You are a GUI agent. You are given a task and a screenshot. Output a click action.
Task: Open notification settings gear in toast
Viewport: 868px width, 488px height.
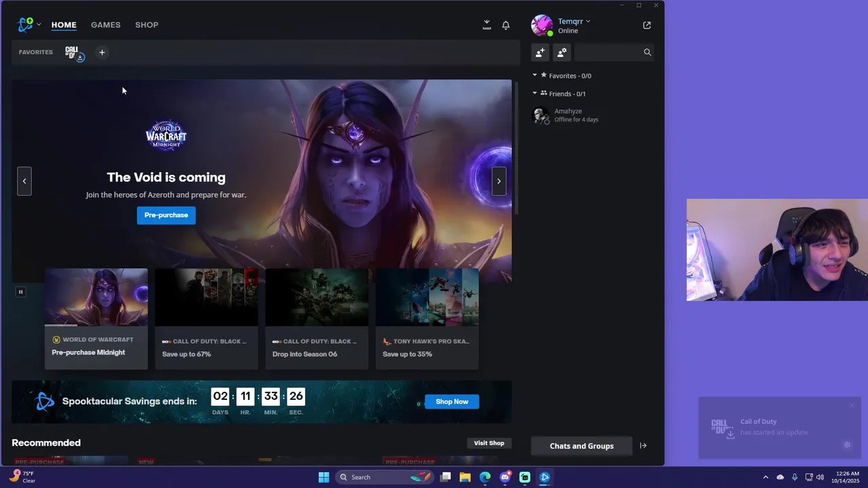(847, 445)
